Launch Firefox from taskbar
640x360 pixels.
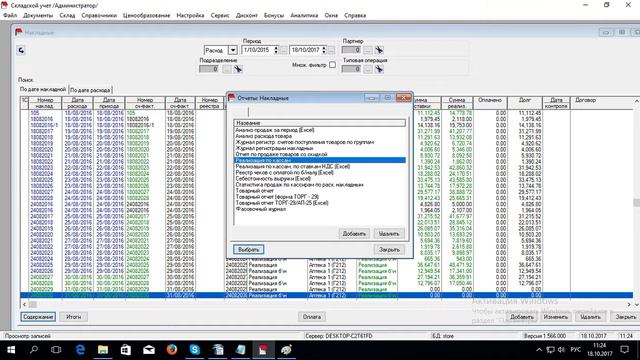(172, 350)
